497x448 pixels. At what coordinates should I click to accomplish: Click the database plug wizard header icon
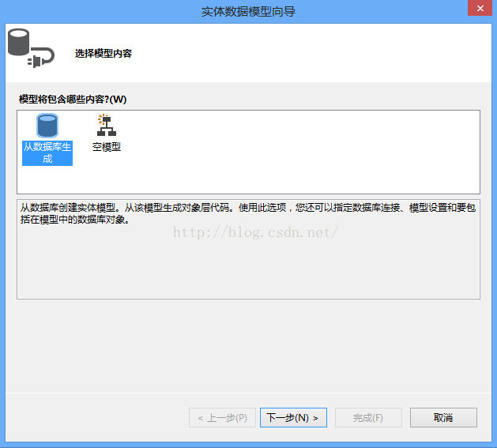pos(31,48)
